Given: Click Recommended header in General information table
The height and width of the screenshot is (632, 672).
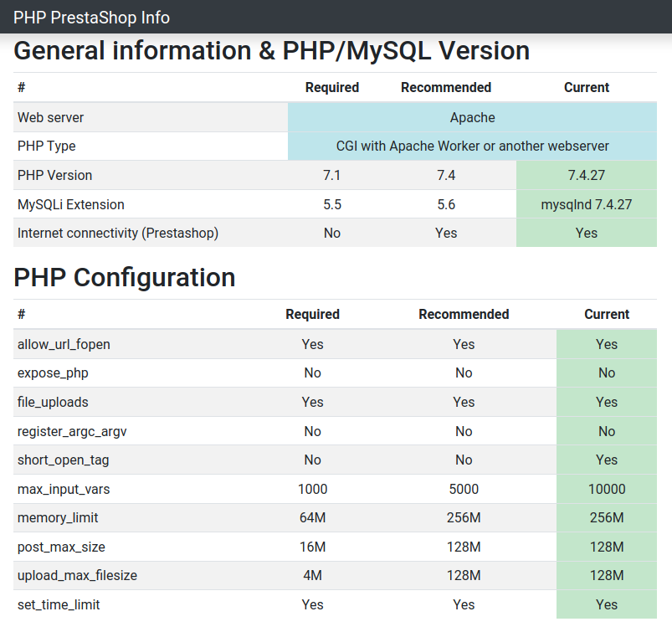Looking at the screenshot, I should pos(446,87).
